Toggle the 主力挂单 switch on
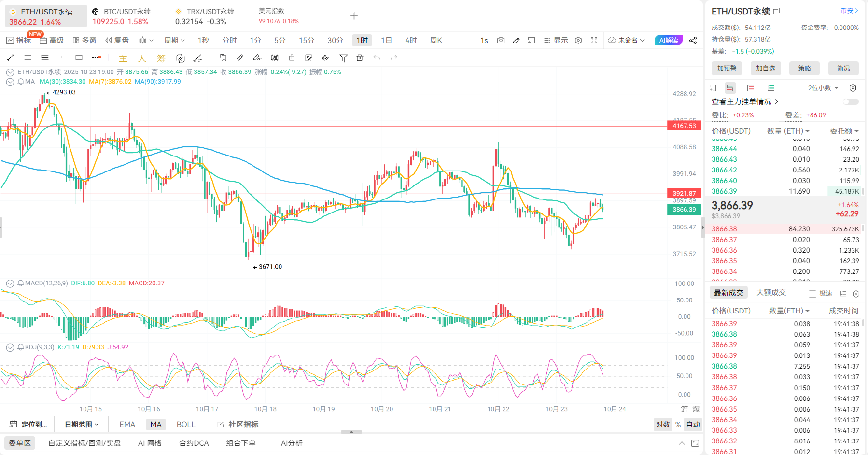 [851, 101]
